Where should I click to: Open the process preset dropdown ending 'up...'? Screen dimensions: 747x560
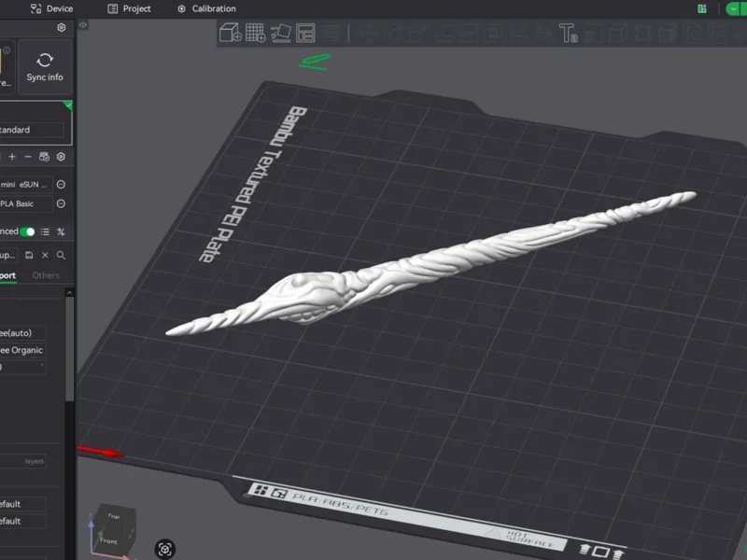9,255
